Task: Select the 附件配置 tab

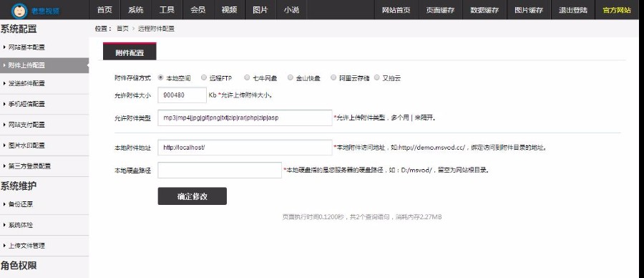Action: 130,52
